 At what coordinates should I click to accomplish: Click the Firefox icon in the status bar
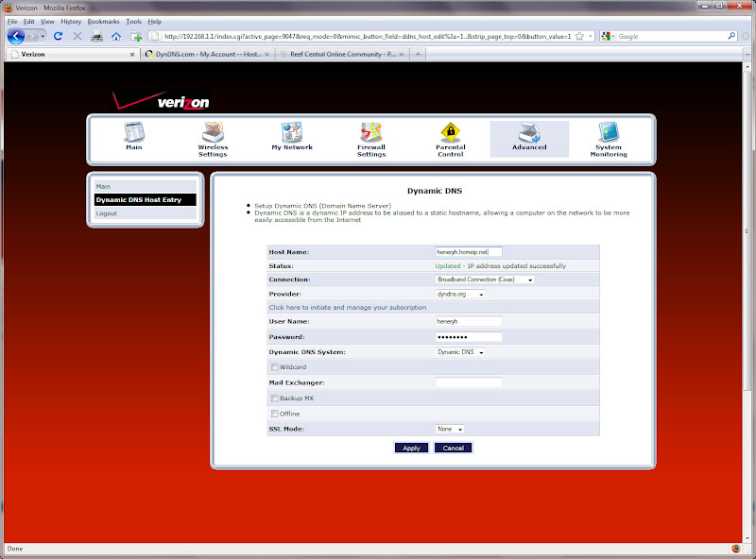click(736, 549)
